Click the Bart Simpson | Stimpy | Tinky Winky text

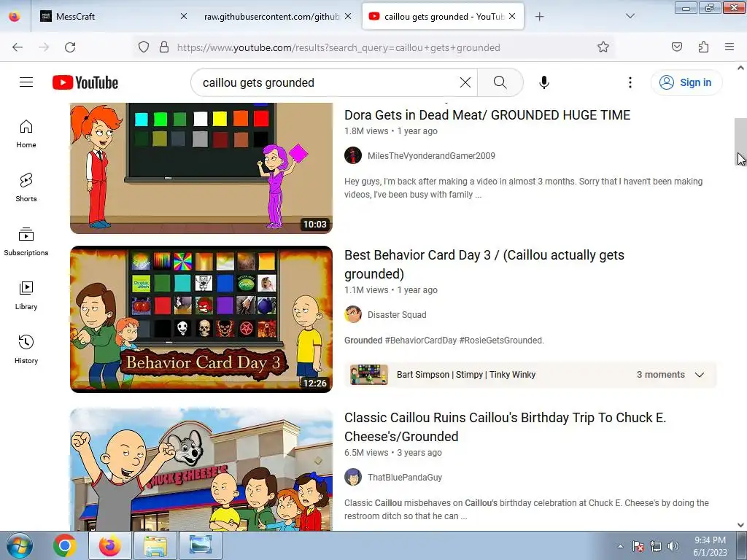(x=466, y=375)
